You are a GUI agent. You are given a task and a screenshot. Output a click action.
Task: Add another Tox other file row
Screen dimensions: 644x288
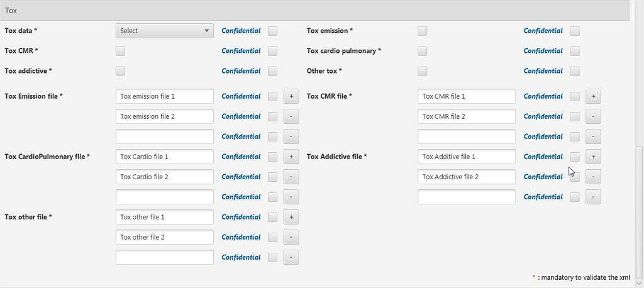291,218
